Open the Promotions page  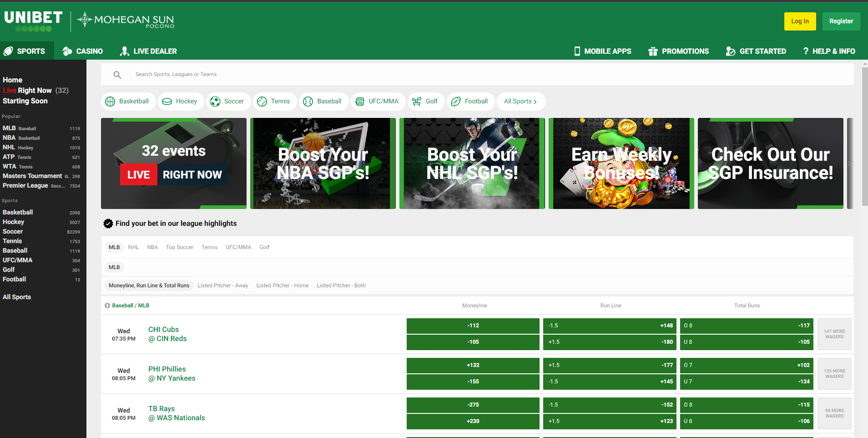click(679, 51)
